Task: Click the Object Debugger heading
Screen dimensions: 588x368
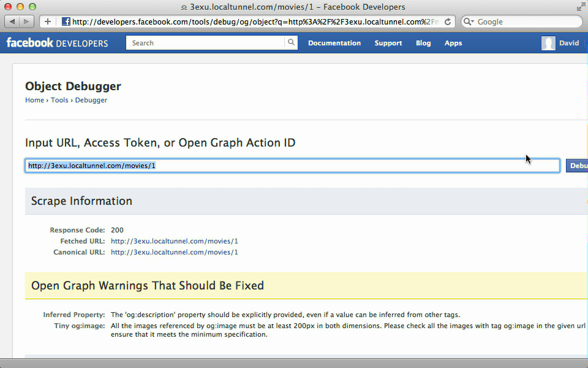Action: point(73,86)
